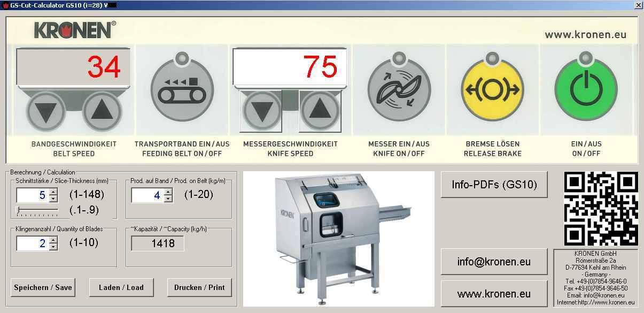
Task: Open Info-PDFs (GS10)
Action: click(x=494, y=185)
